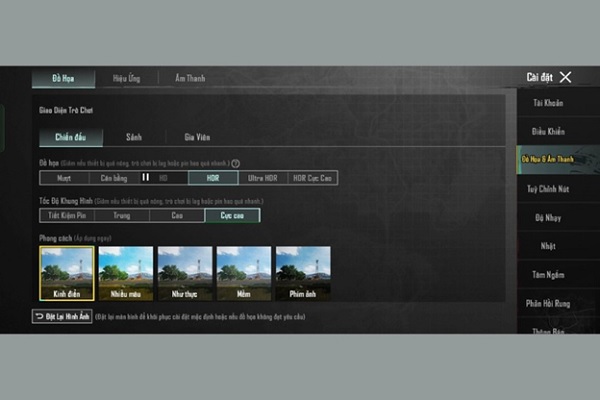Set frame rate to Tiết Kiệm Pin
This screenshot has width=600, height=400.
pyautogui.click(x=67, y=216)
